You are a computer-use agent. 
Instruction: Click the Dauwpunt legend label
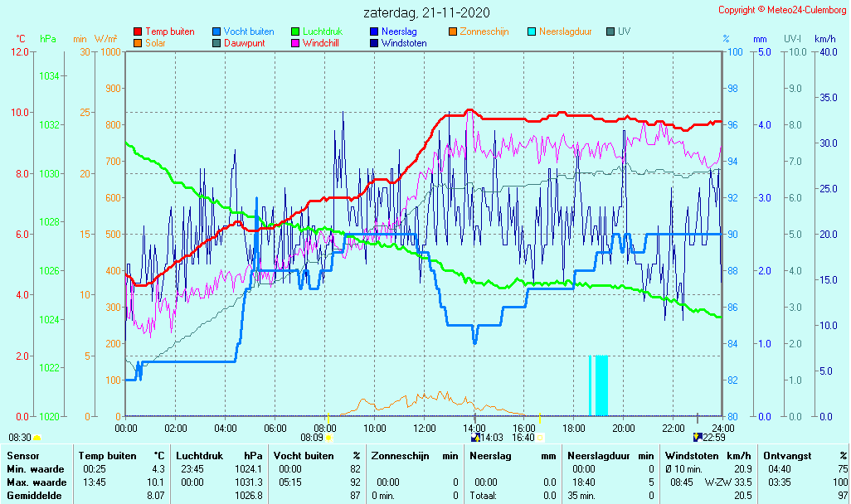click(244, 43)
